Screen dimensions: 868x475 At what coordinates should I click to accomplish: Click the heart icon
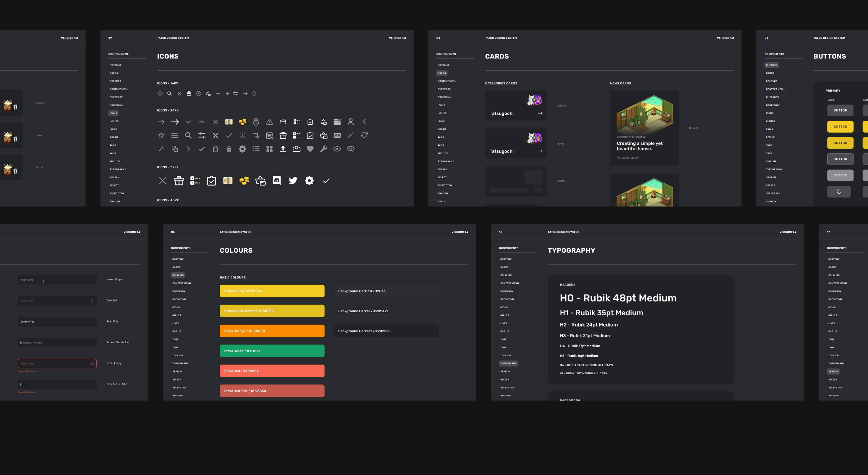310,149
